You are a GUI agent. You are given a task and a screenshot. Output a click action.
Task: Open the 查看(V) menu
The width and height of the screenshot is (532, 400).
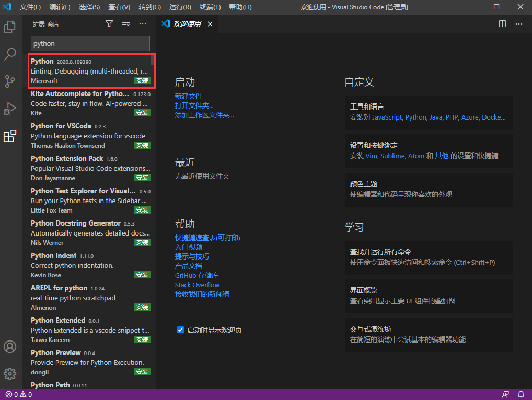point(119,7)
